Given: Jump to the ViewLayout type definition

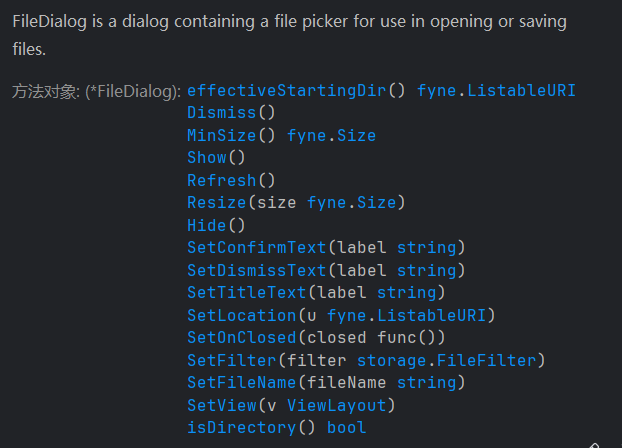Looking at the screenshot, I should click(336, 405).
